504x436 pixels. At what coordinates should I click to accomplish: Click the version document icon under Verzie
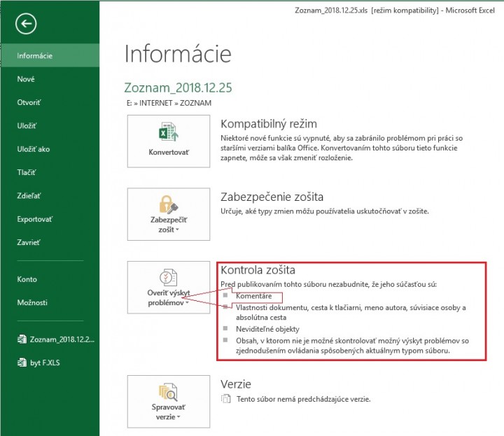225,399
